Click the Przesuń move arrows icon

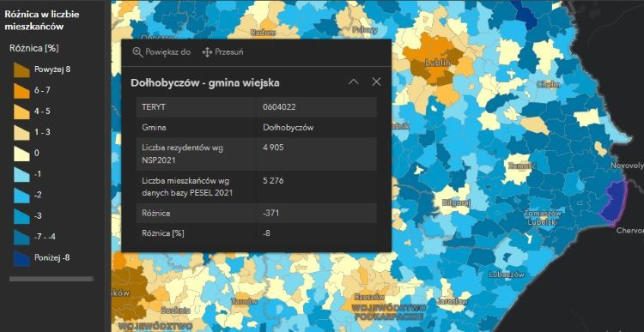pos(208,52)
